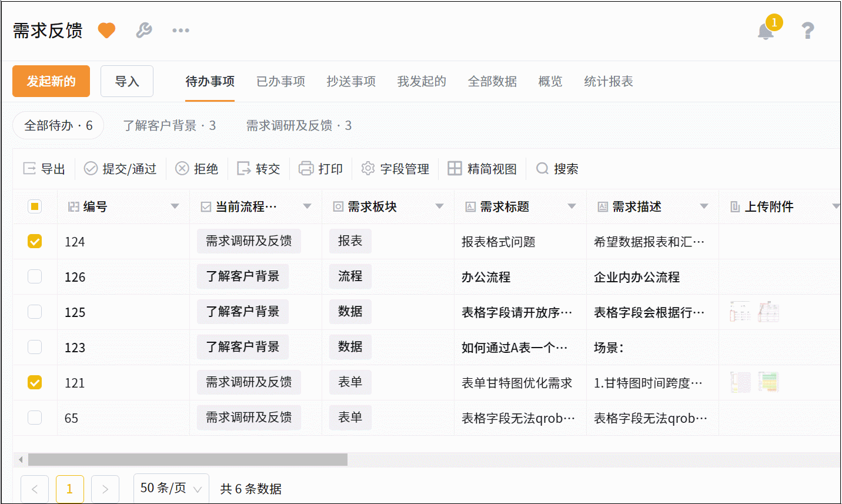Image resolution: width=842 pixels, height=504 pixels.
Task: Check the checkbox for row 123
Action: click(x=35, y=347)
